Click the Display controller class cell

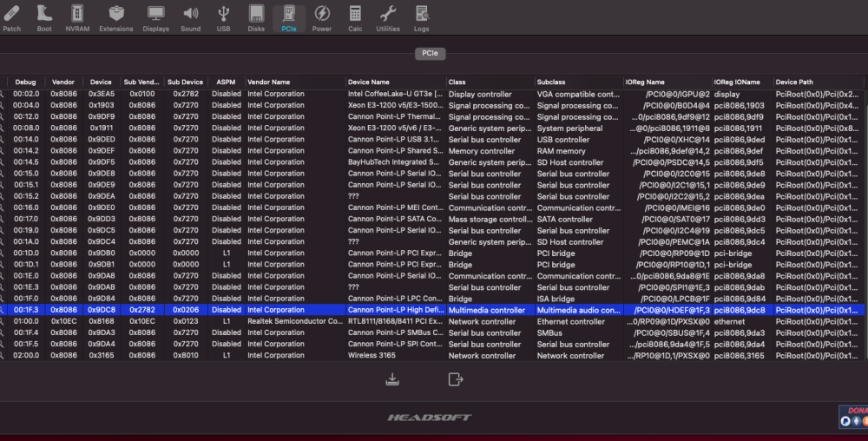pyautogui.click(x=479, y=94)
